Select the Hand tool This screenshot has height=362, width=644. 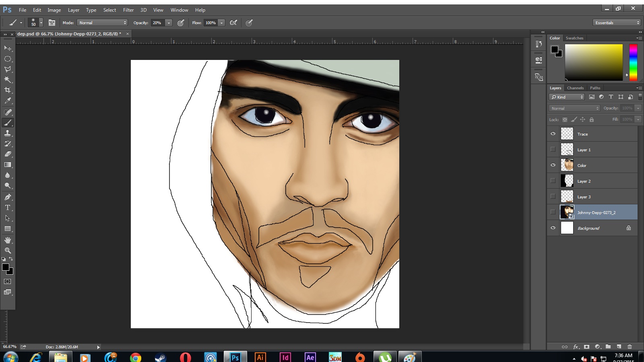(8, 240)
